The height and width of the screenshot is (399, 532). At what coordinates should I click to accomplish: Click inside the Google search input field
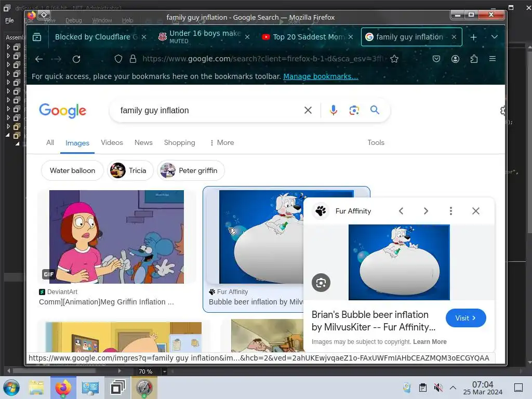click(x=209, y=110)
